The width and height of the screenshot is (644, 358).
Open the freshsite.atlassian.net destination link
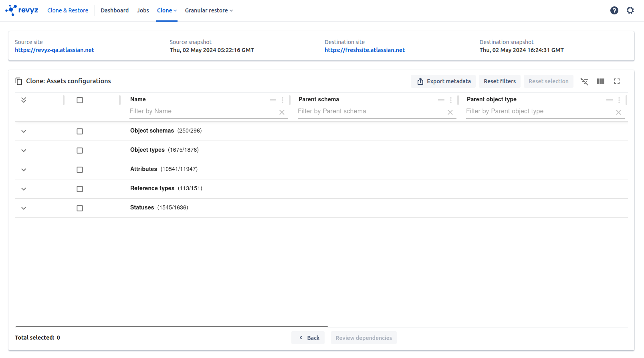point(365,50)
